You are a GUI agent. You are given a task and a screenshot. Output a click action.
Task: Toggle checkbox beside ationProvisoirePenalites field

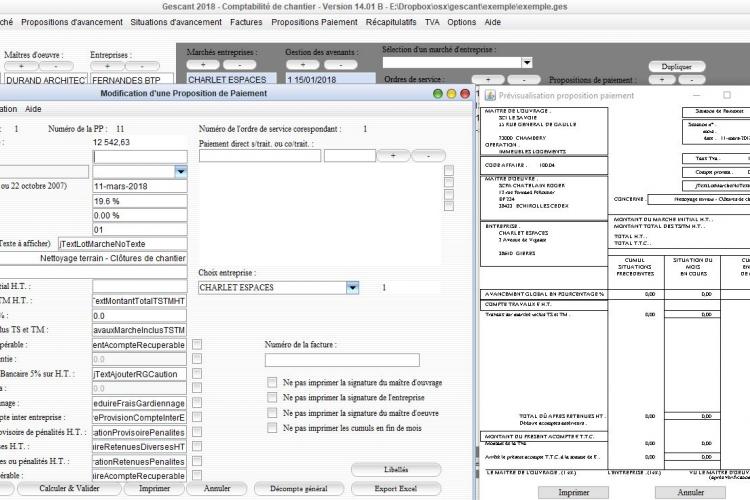[197, 432]
